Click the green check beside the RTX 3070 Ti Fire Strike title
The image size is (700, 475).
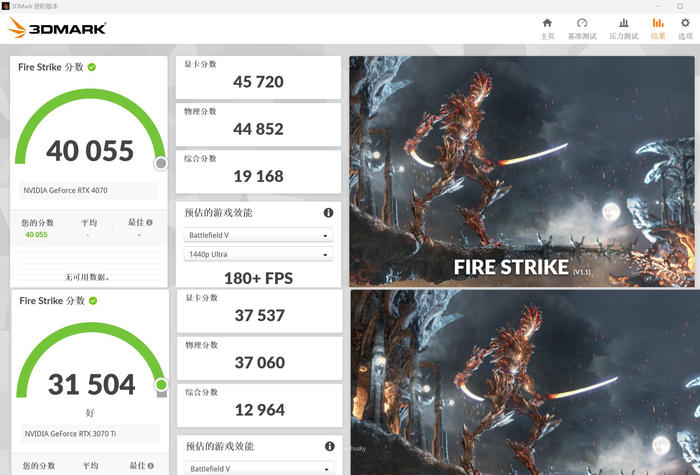coord(93,300)
